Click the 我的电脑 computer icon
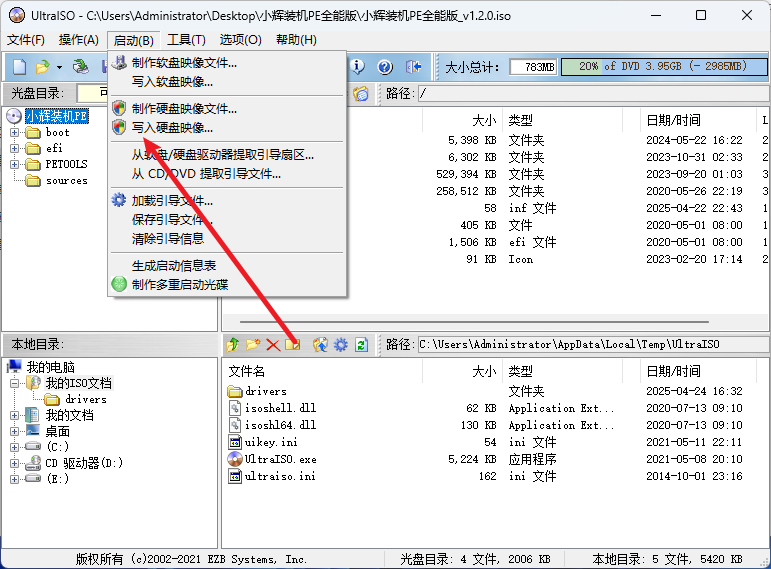Image resolution: width=771 pixels, height=569 pixels. coord(15,366)
